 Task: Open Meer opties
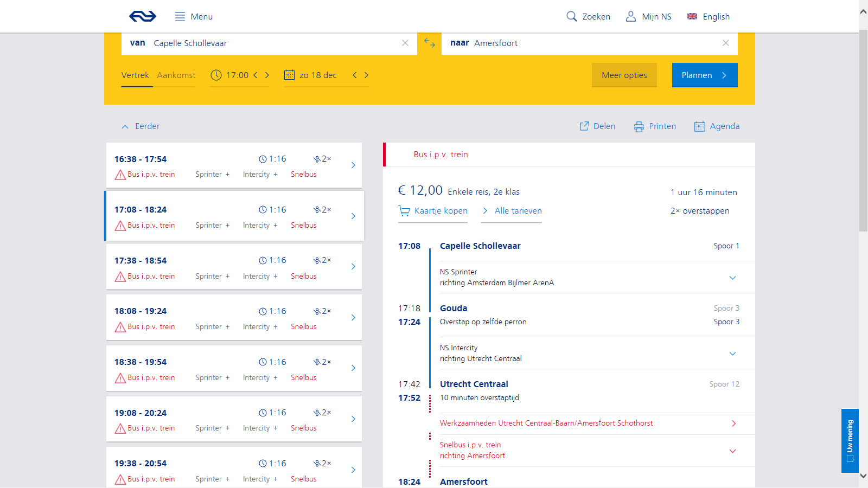coord(624,75)
